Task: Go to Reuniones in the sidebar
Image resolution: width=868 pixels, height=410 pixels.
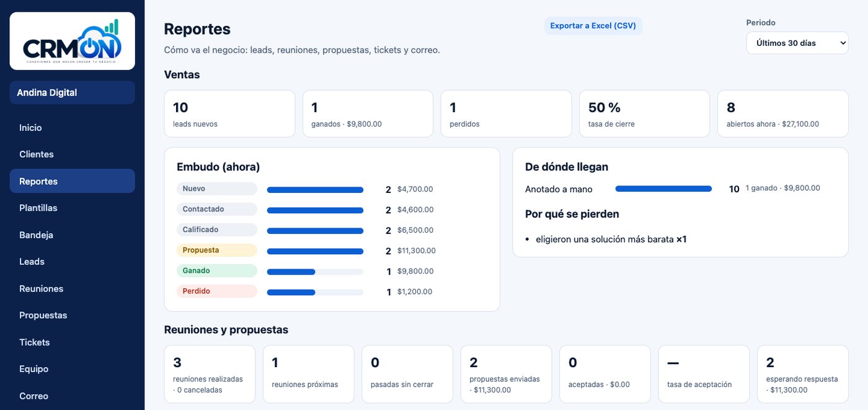Action: 72,288
